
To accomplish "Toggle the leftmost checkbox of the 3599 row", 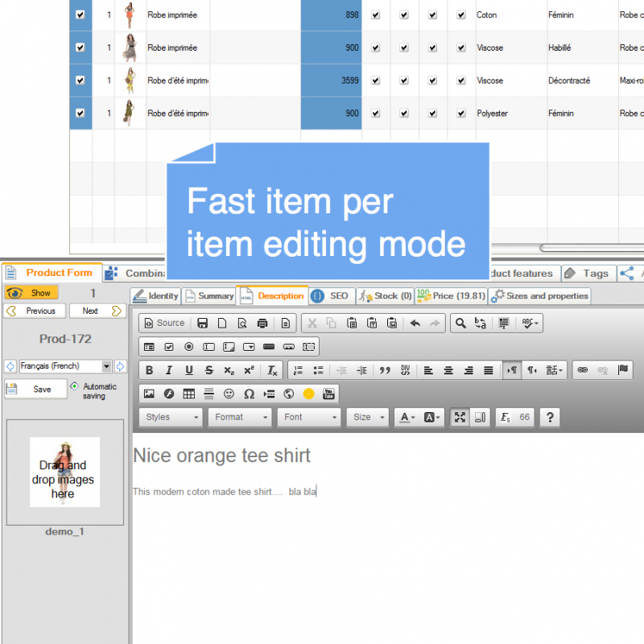I will pyautogui.click(x=80, y=80).
